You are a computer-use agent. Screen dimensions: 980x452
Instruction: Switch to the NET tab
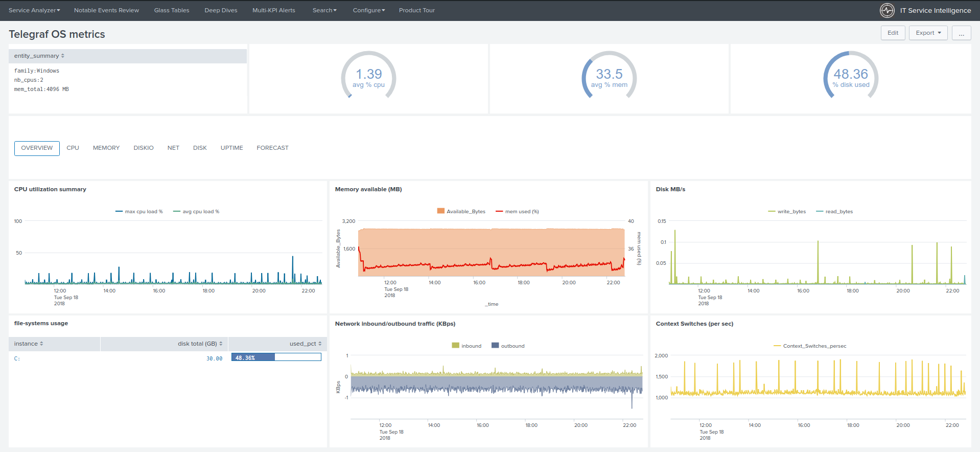(x=173, y=148)
